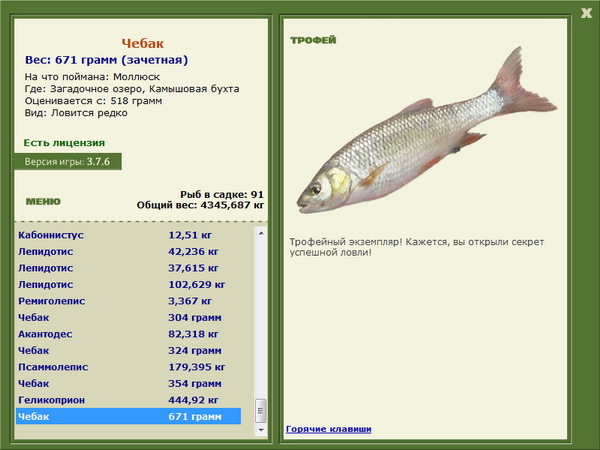
Task: Select the Кабоннистус 12,51 кг row
Action: click(x=129, y=235)
